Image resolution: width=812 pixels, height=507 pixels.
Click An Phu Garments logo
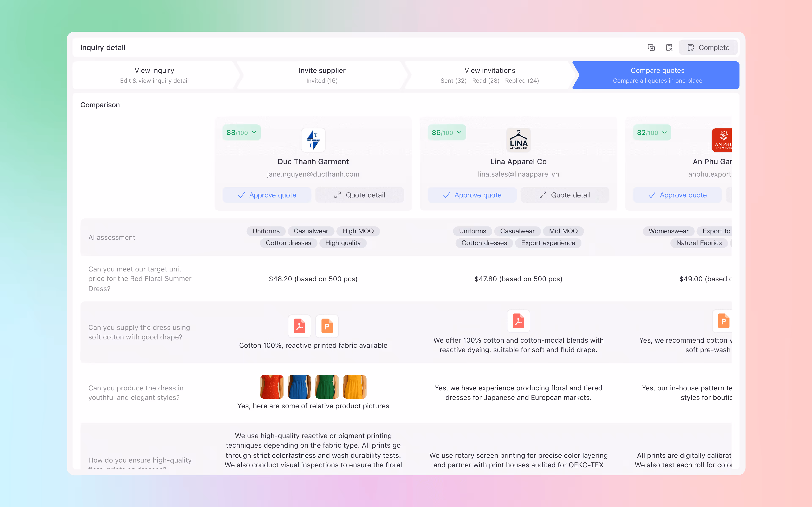[722, 140]
